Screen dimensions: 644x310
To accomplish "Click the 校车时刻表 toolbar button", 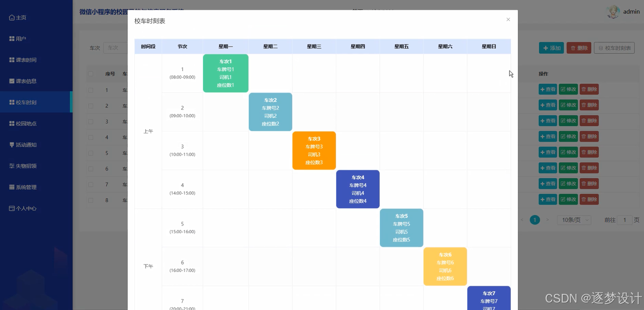I will [x=614, y=48].
